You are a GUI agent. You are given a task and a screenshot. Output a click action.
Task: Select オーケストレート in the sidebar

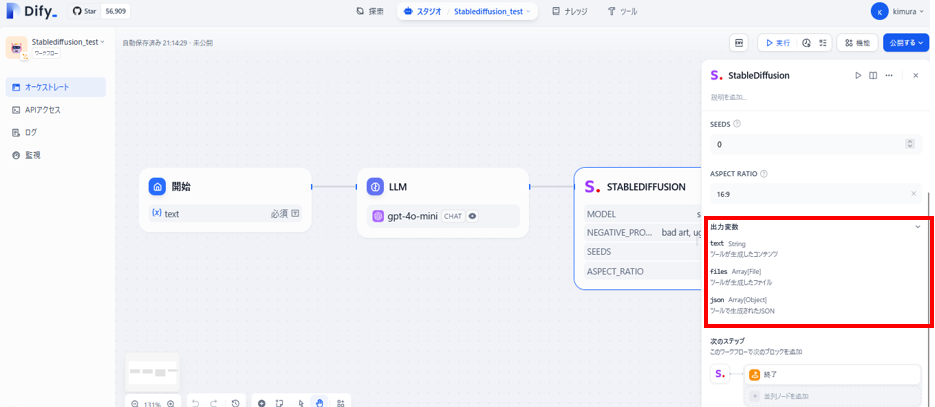click(56, 87)
